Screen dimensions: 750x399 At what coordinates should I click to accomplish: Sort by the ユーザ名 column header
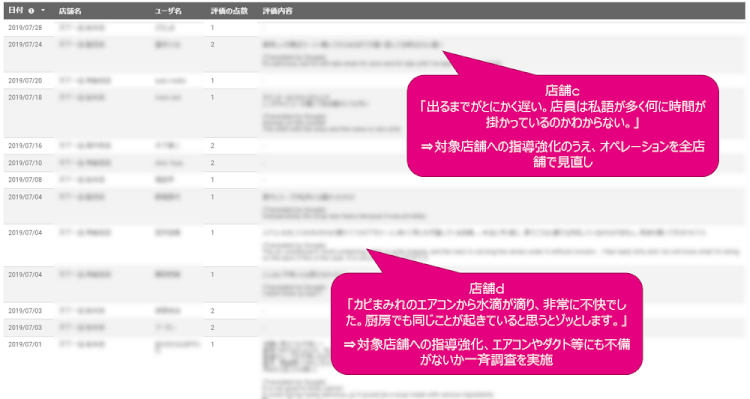(x=168, y=11)
